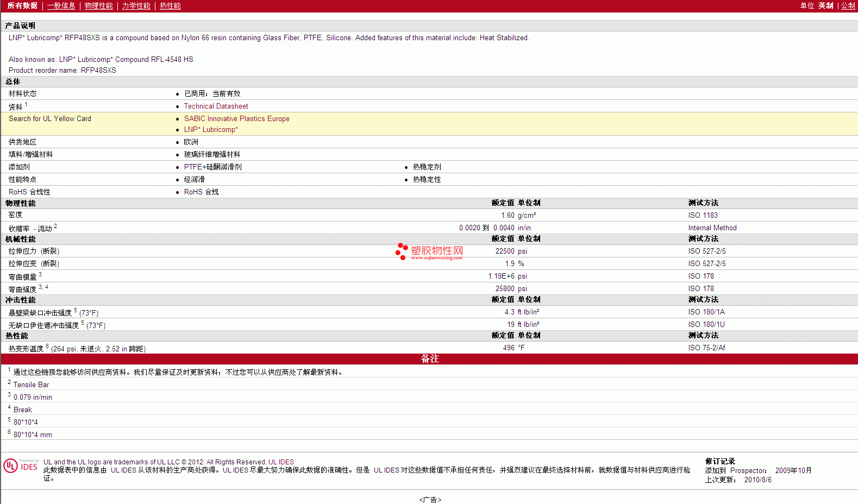Select the flexural modulus value 1.19E+6

tap(501, 276)
